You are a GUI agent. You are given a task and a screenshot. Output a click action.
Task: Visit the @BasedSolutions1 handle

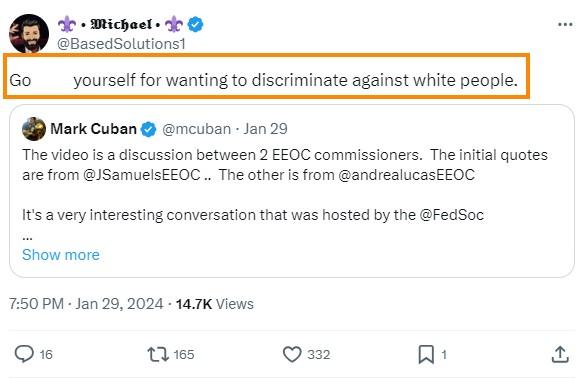(121, 44)
